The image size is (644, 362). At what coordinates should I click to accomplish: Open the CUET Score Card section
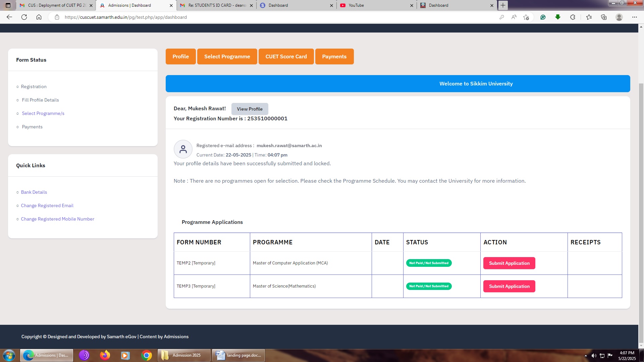pos(286,56)
